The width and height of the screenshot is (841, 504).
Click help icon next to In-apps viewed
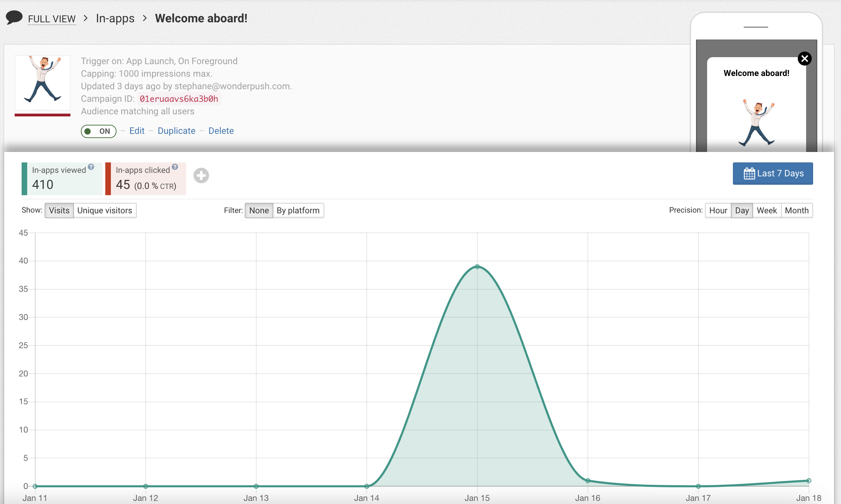pos(91,167)
